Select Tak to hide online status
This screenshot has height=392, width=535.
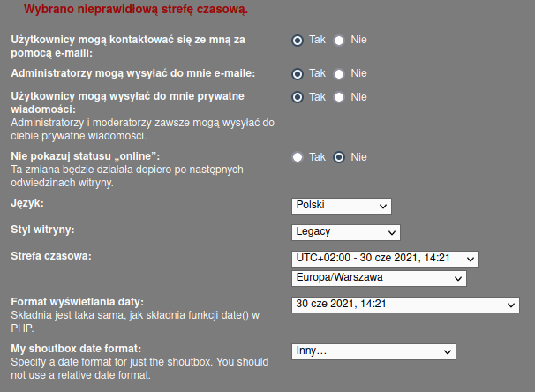pyautogui.click(x=298, y=157)
